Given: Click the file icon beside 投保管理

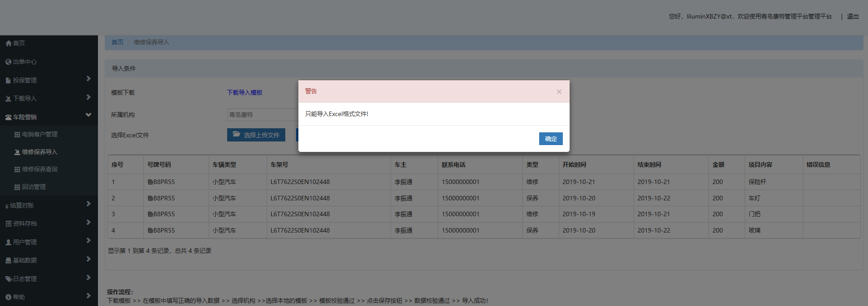Looking at the screenshot, I should click(8, 80).
